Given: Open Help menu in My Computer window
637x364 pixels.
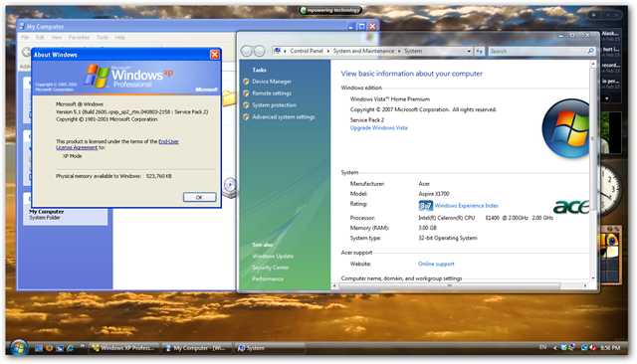Looking at the screenshot, I should pos(119,38).
